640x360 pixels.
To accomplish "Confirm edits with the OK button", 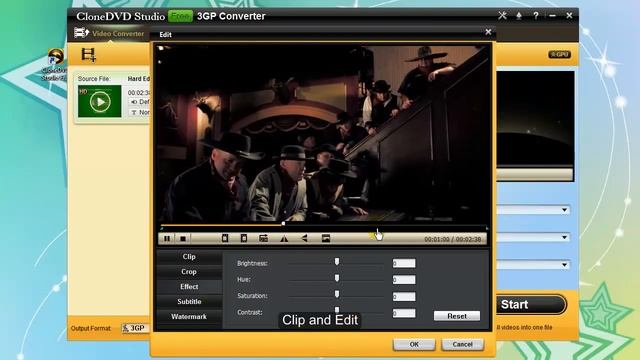I will click(x=414, y=344).
